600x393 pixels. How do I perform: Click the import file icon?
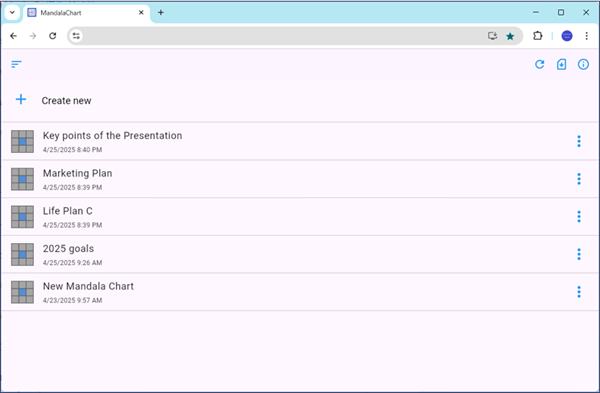pos(561,64)
